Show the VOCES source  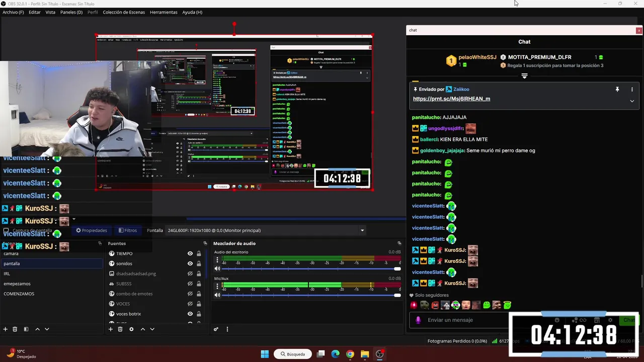pyautogui.click(x=190, y=304)
